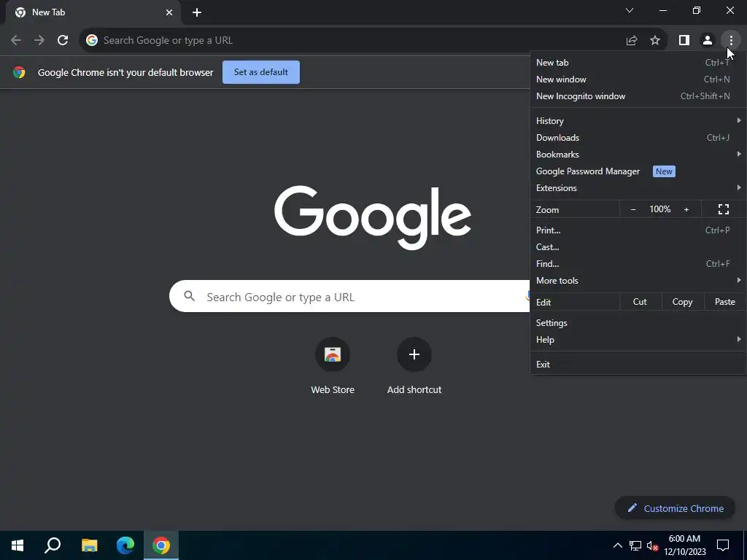Click Copy in the Edit row
747x560 pixels.
coord(682,302)
